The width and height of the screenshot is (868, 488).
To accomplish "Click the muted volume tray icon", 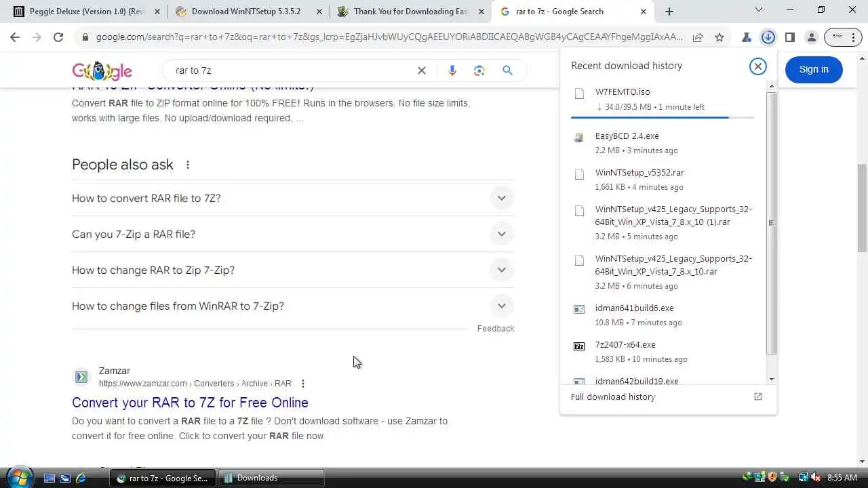I will pyautogui.click(x=815, y=478).
